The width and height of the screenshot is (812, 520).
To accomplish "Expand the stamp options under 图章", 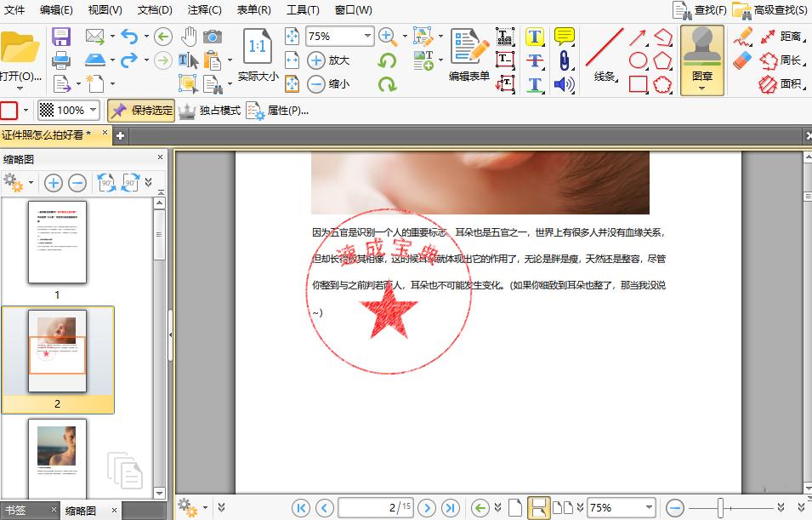I will tap(701, 89).
